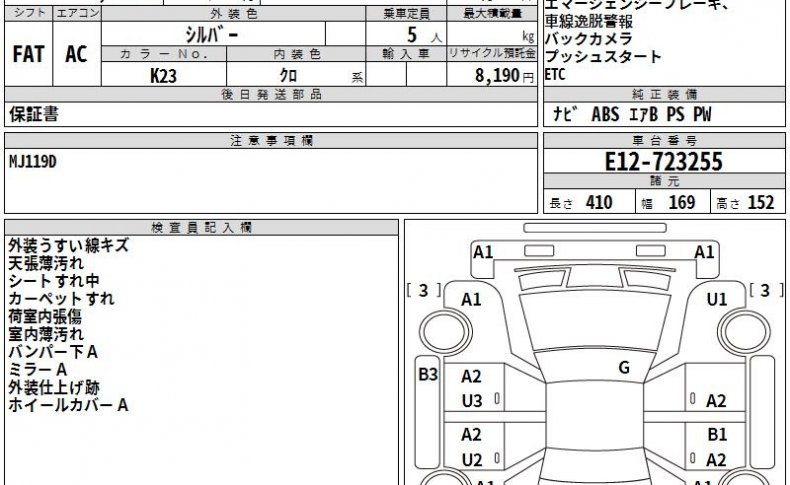The width and height of the screenshot is (790, 485).
Task: Click the "エアコン" column header
Action: point(77,14)
